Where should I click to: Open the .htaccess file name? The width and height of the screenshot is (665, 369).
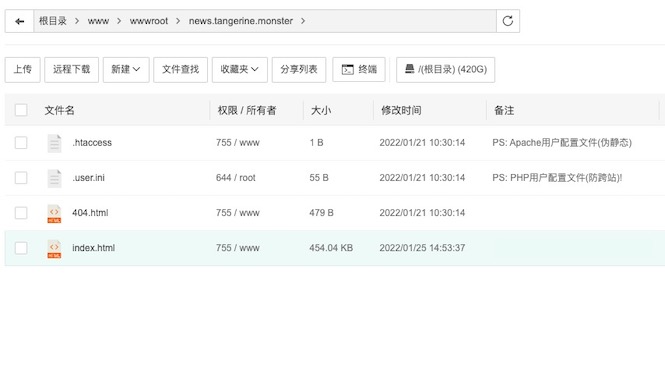click(x=92, y=143)
